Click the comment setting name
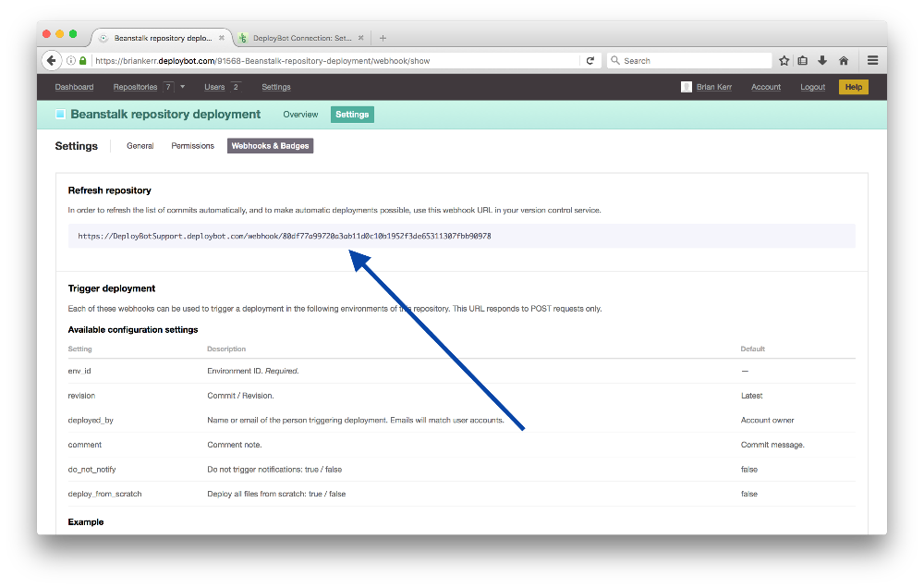Screen dimensions: 924x588 pos(85,445)
